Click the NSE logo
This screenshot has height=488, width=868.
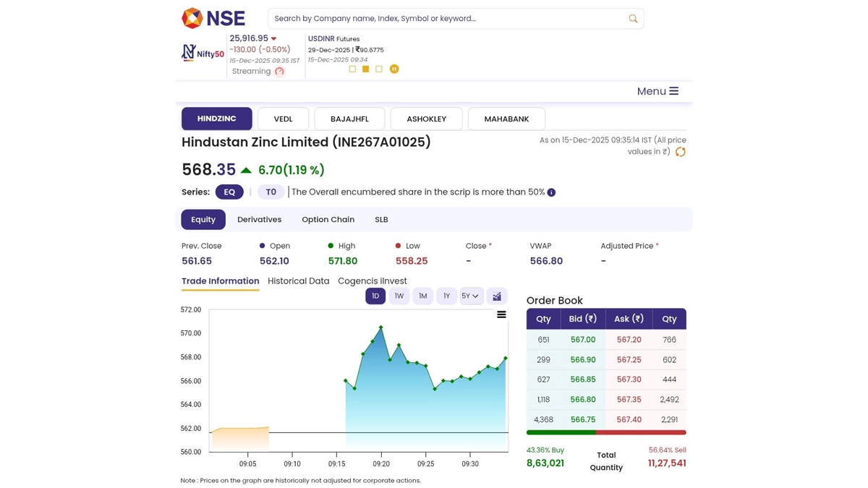coord(213,18)
